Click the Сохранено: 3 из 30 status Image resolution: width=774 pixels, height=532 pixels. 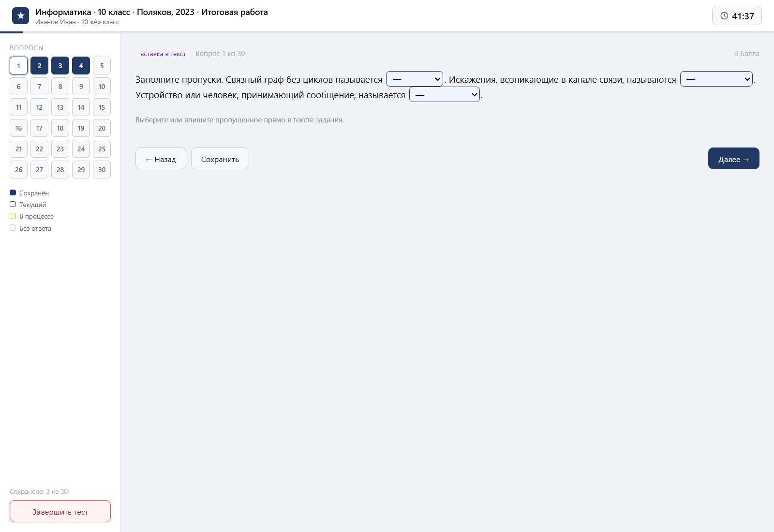pos(39,491)
